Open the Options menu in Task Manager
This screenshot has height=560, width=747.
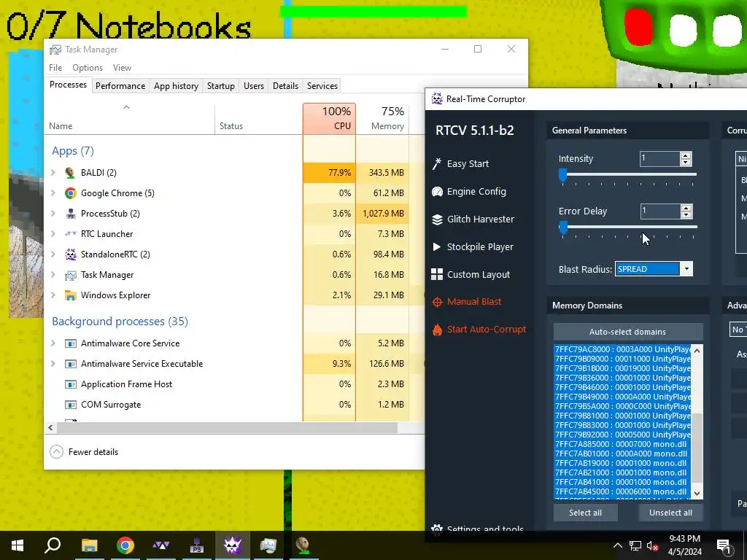(x=88, y=68)
